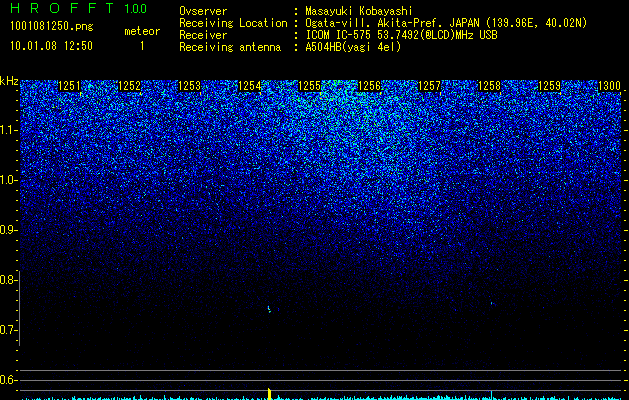Click the 1.1 kHz axis label
The width and height of the screenshot is (629, 400).
click(x=8, y=130)
